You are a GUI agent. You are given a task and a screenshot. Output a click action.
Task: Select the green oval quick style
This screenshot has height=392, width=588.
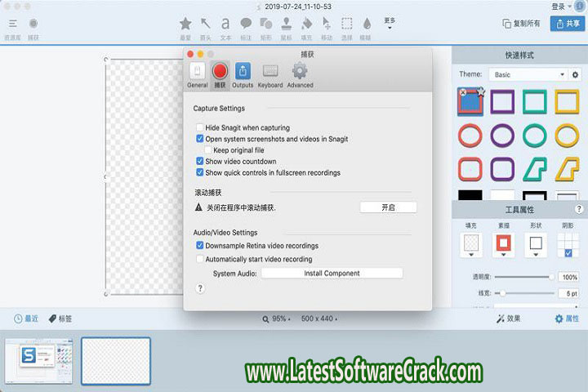(x=534, y=136)
